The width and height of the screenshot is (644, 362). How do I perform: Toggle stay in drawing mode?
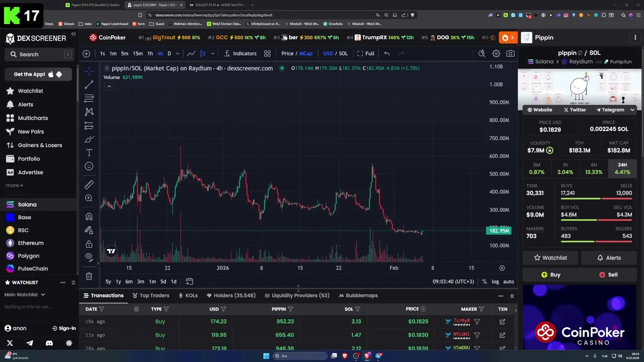tap(89, 230)
